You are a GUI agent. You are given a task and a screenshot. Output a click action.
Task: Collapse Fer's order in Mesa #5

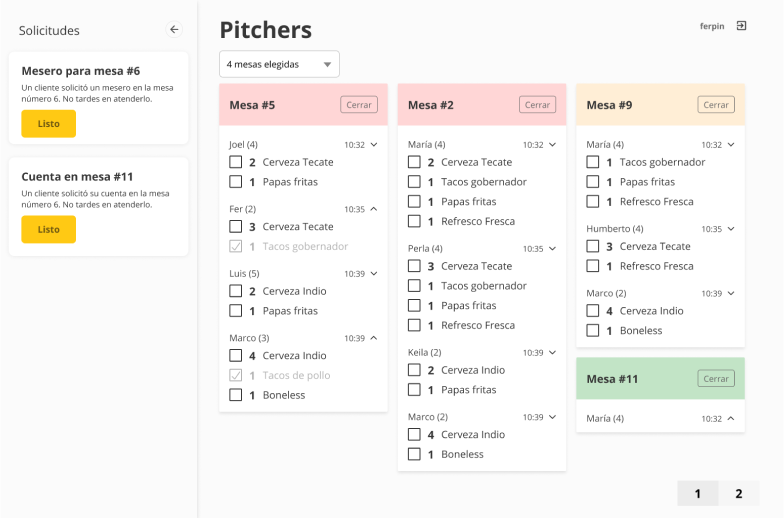(x=374, y=209)
